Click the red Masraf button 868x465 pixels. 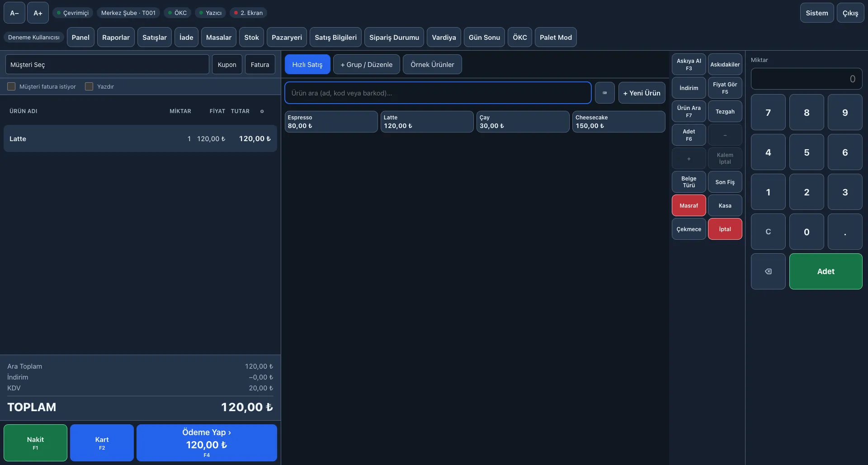[689, 205]
